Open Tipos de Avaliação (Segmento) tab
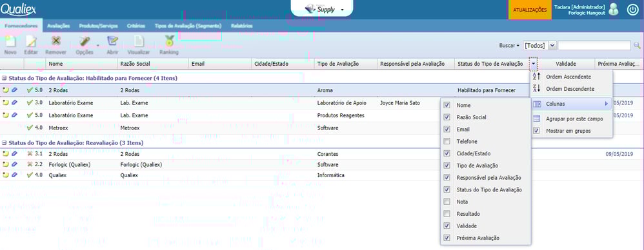Screen dimensions: 644x250 point(188,26)
